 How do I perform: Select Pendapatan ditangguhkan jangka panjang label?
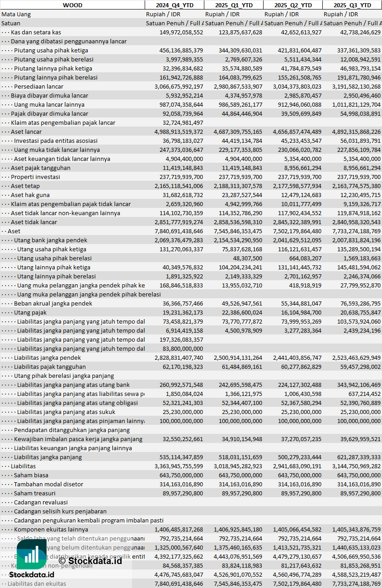tap(72, 430)
